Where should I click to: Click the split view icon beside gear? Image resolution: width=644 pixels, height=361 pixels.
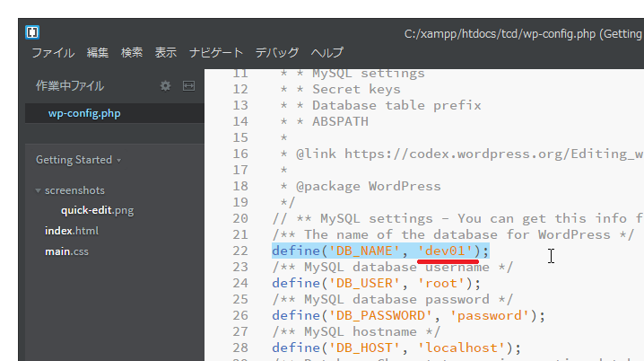point(188,86)
